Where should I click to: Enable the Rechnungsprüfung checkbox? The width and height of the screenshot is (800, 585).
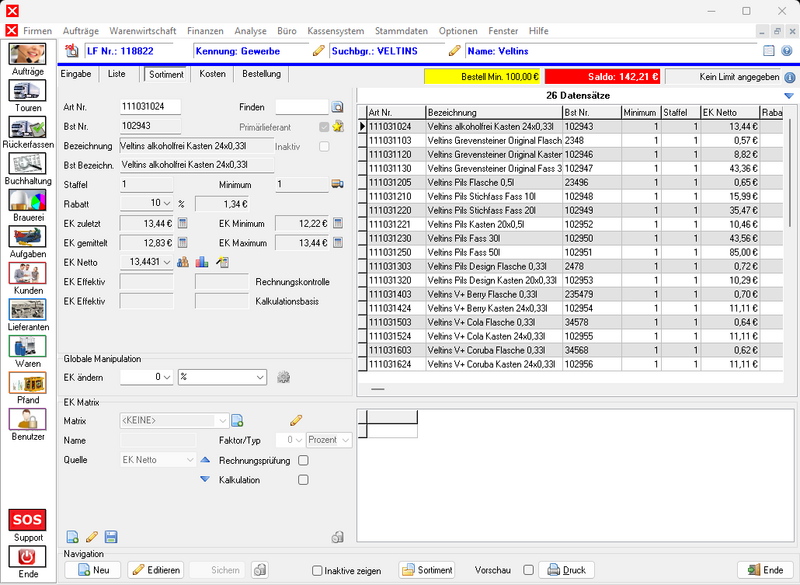[x=303, y=461]
